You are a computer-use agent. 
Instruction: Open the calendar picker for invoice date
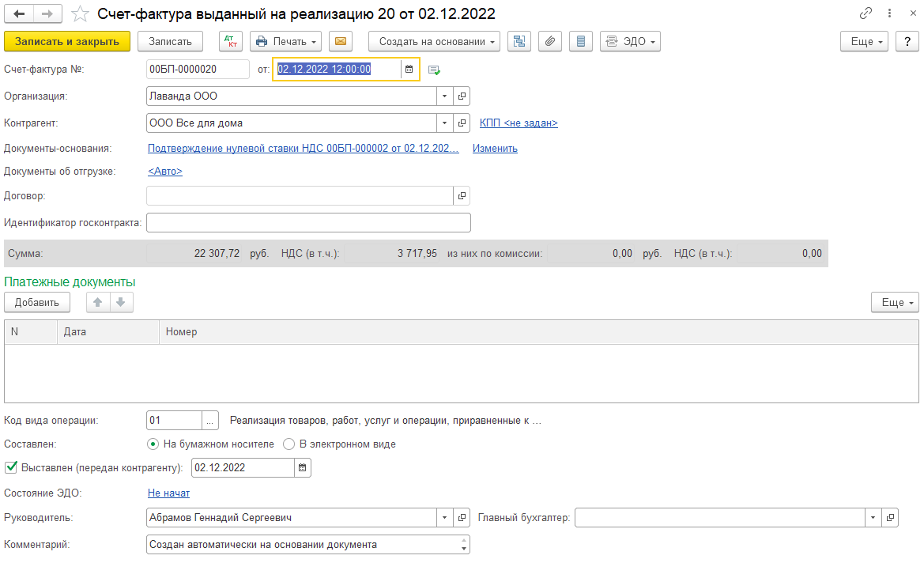[x=409, y=69]
